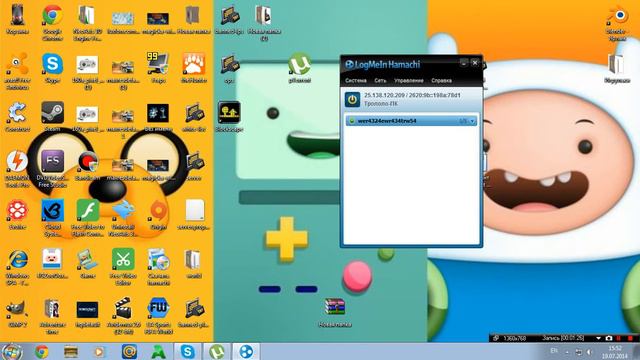Click the Трололо-ПК client name in Hamachi

pos(380,104)
